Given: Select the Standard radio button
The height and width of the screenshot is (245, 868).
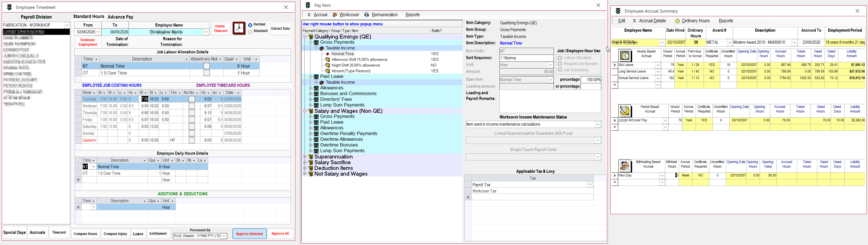Looking at the screenshot, I should pos(250,32).
